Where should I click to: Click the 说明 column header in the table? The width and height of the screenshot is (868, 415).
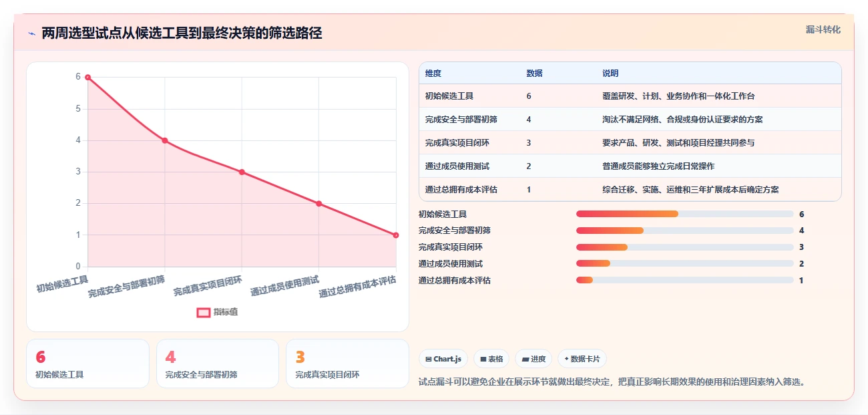[x=610, y=74]
